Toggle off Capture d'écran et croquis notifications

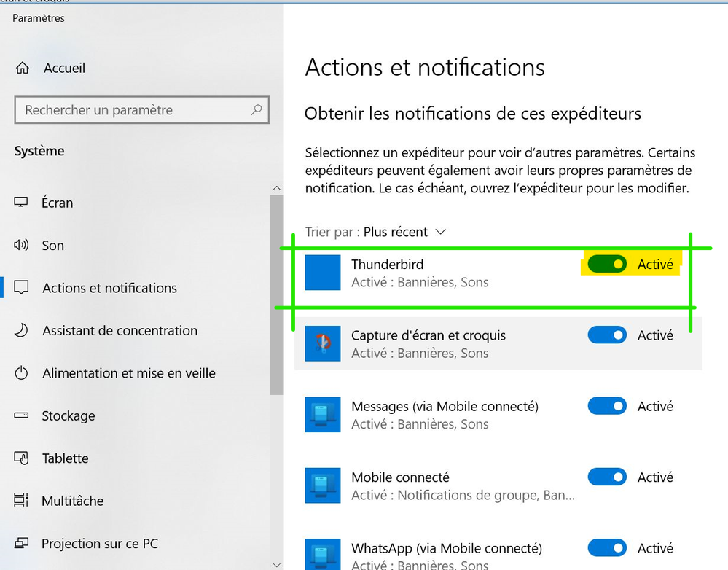[607, 335]
